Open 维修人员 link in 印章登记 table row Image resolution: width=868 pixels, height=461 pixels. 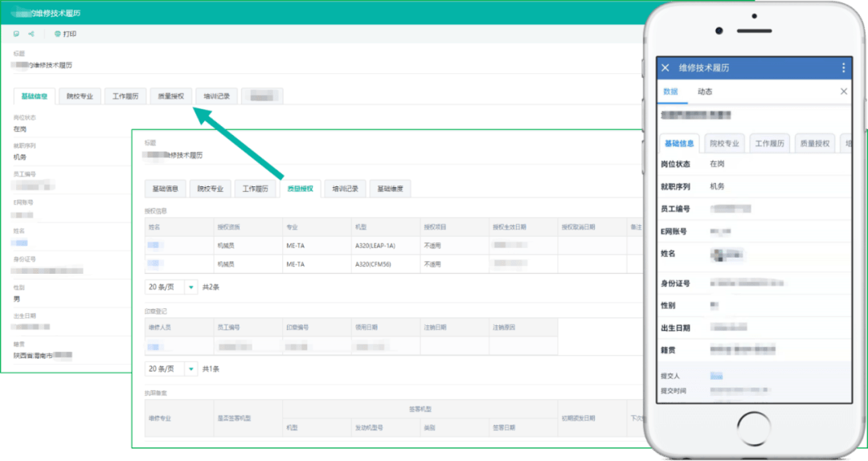click(x=154, y=347)
